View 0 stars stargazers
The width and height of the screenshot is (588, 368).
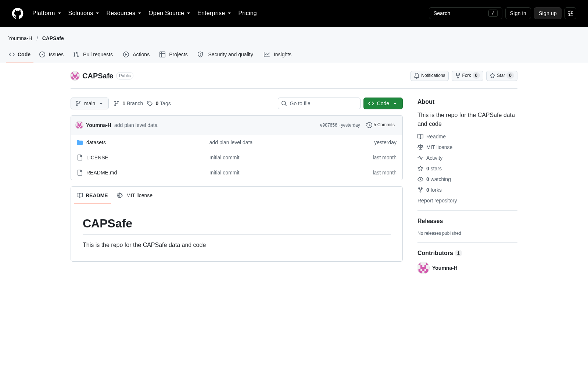click(x=430, y=169)
